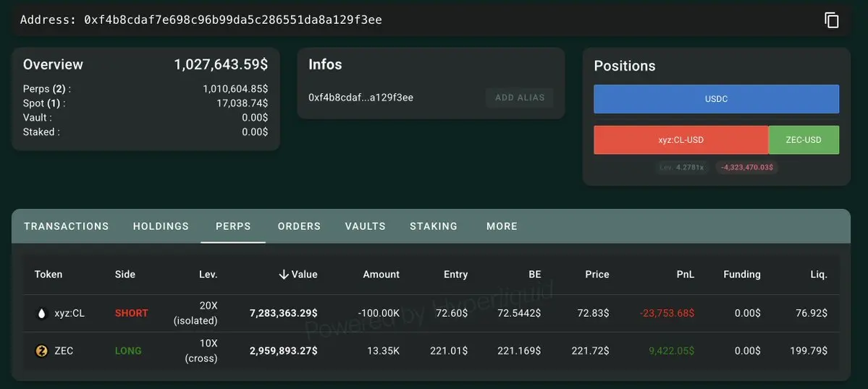Click the Perps balance 1,010,604.85$
This screenshot has width=868, height=389.
click(x=235, y=89)
